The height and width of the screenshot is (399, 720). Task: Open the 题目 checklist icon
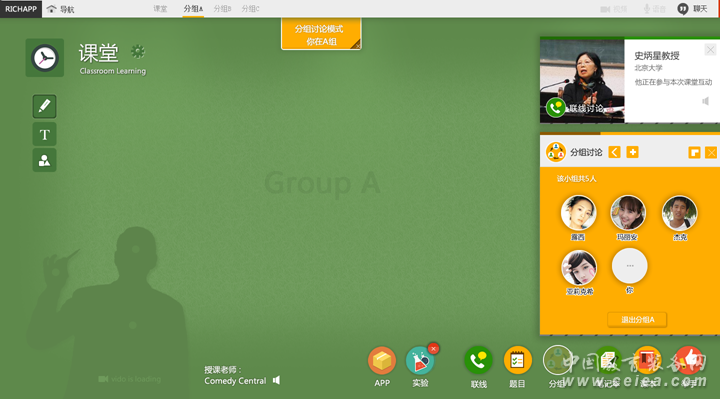518,361
